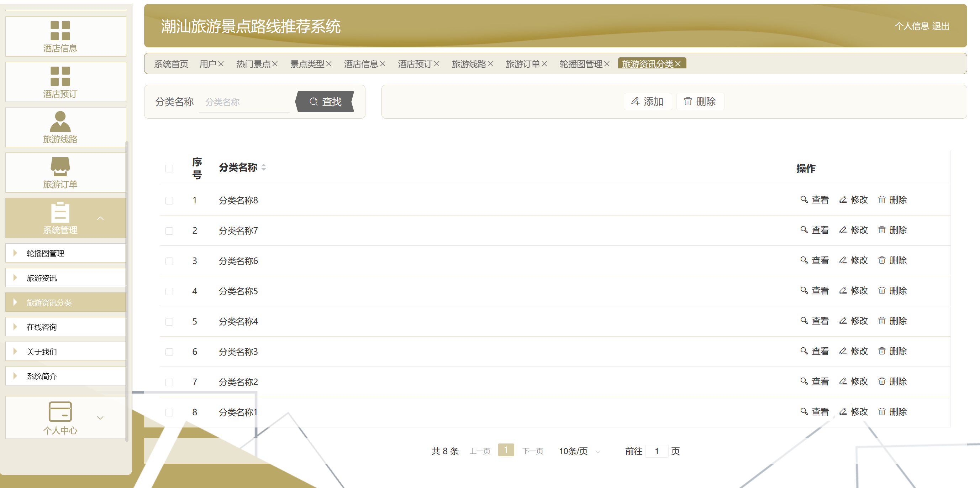The image size is (980, 488).
Task: Edit the 分类名称4 row
Action: click(854, 321)
